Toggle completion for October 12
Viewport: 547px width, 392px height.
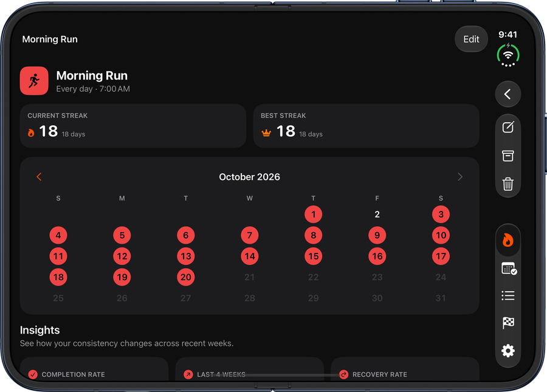click(x=122, y=256)
